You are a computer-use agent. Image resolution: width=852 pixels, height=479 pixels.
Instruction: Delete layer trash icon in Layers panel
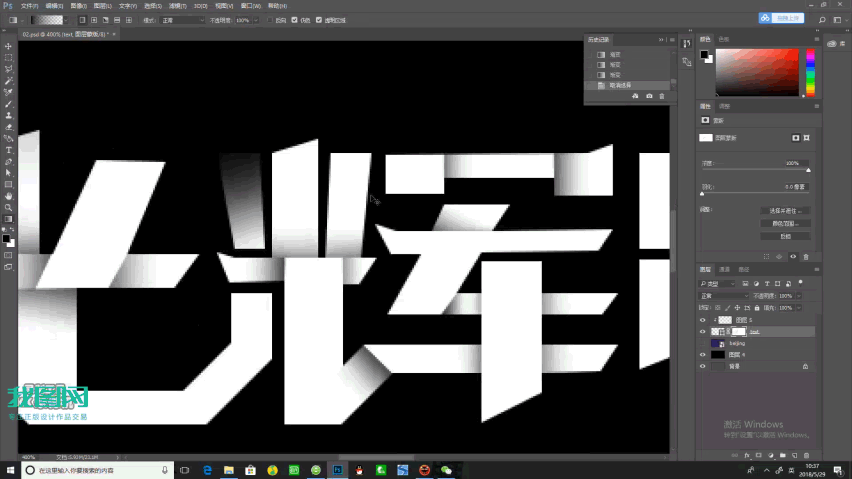806,456
